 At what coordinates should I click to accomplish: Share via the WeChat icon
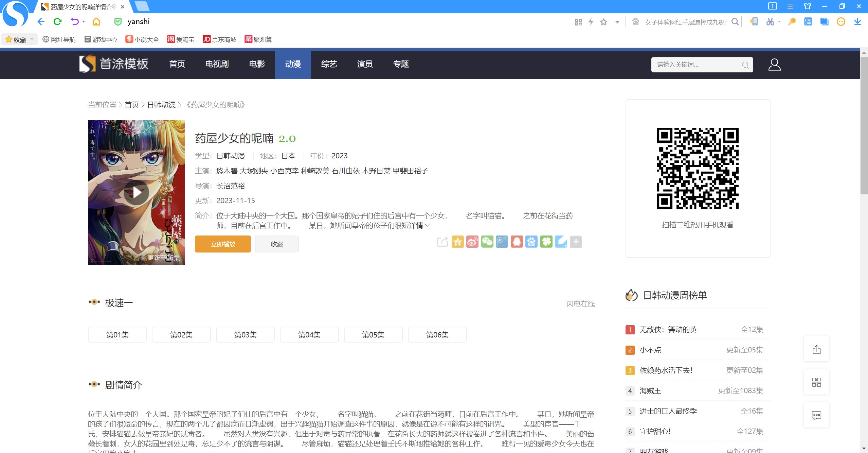[x=487, y=242]
